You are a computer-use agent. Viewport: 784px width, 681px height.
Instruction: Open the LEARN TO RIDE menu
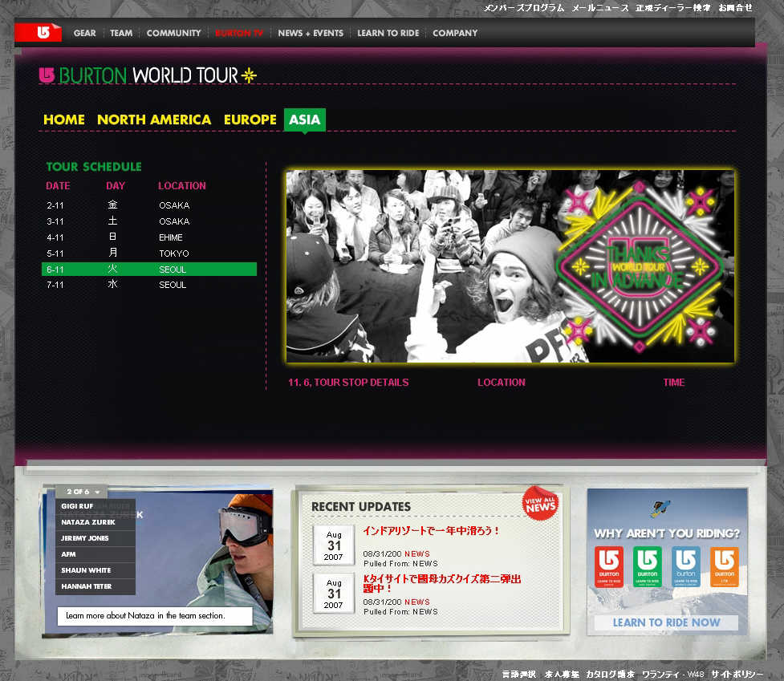pyautogui.click(x=388, y=33)
